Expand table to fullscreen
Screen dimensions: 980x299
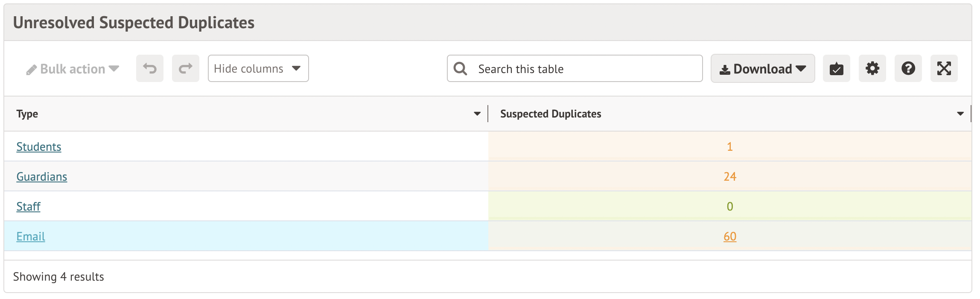(944, 68)
